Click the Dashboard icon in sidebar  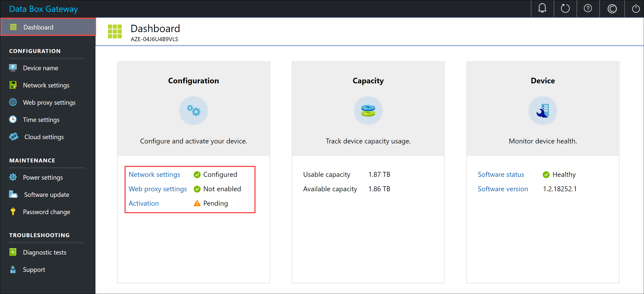[x=13, y=27]
